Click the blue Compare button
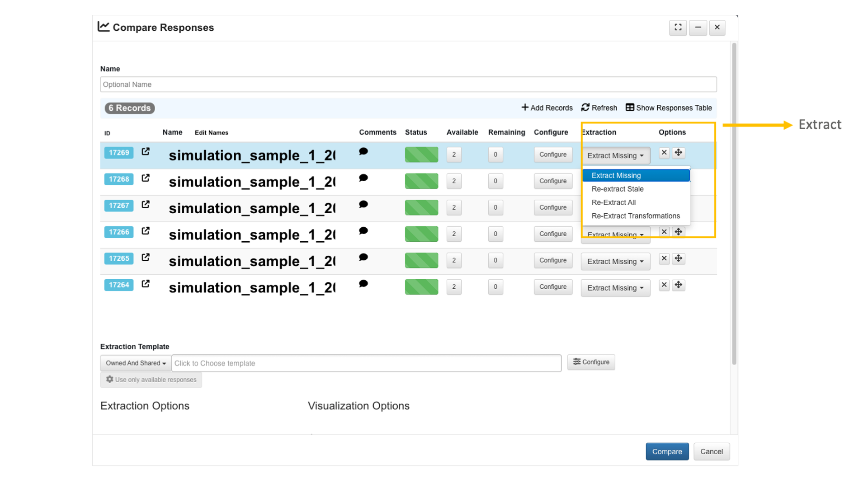 pos(667,451)
